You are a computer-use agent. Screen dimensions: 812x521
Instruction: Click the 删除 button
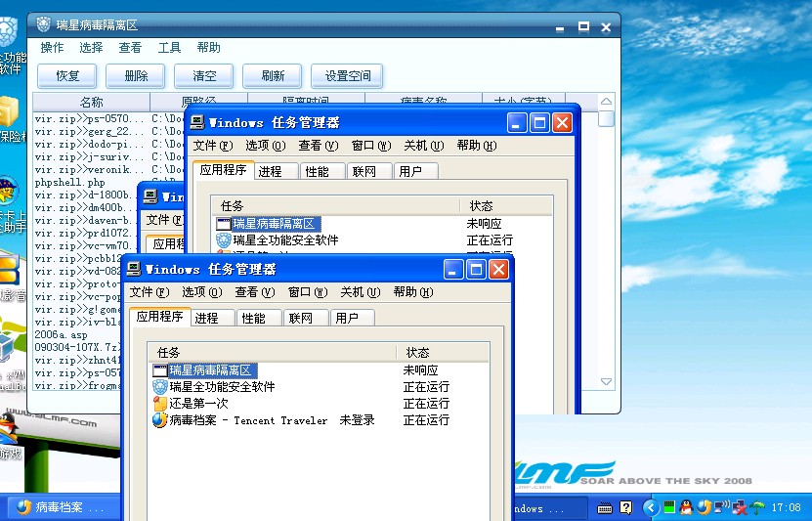136,76
